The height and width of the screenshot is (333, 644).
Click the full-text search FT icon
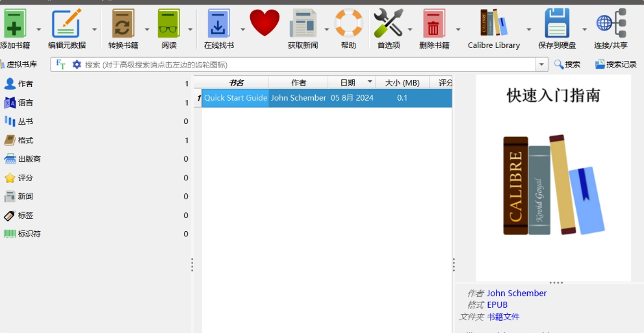tap(61, 64)
